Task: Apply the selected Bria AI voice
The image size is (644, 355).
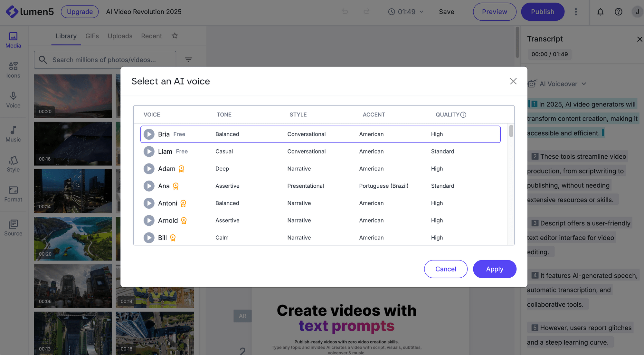Action: pyautogui.click(x=494, y=269)
